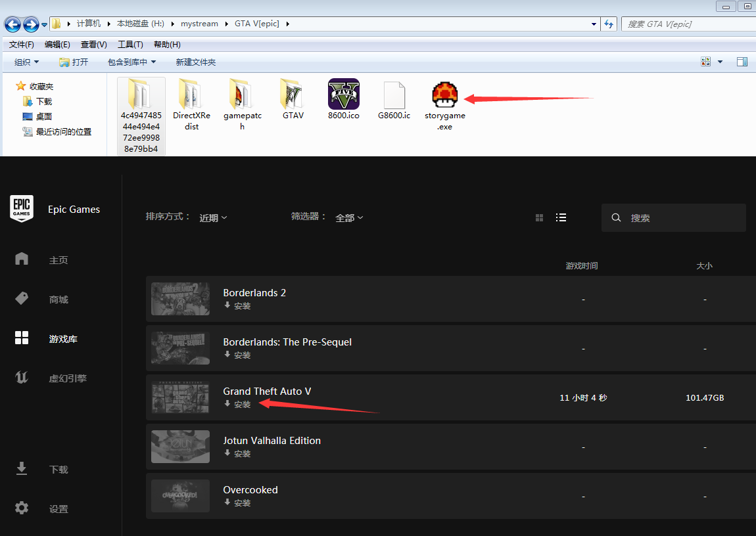Click the Epic Games logo

click(22, 208)
